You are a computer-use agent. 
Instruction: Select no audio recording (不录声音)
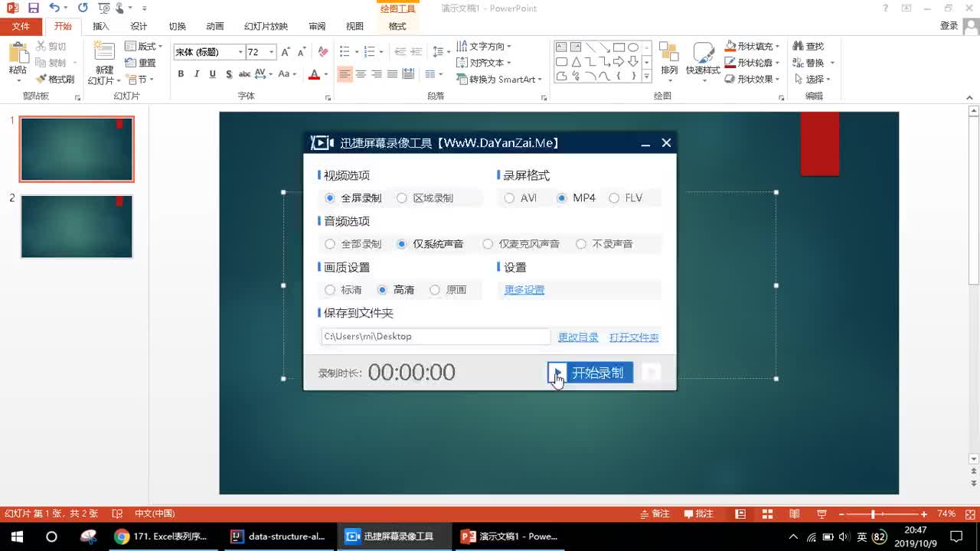(x=604, y=244)
